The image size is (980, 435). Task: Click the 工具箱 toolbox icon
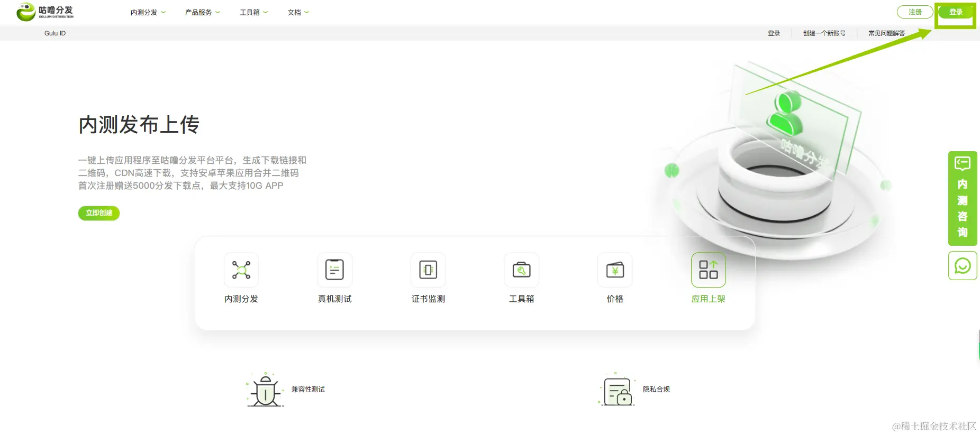(521, 270)
